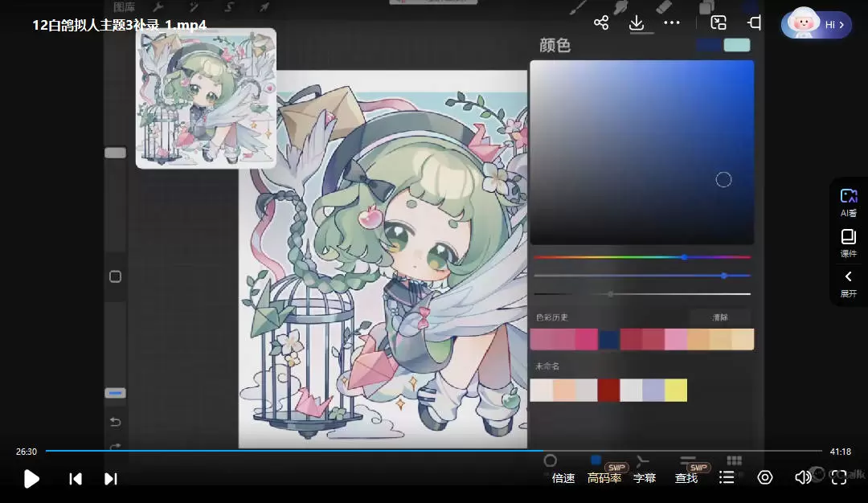
Task: Open the 高码率 bitrate options
Action: [x=604, y=478]
